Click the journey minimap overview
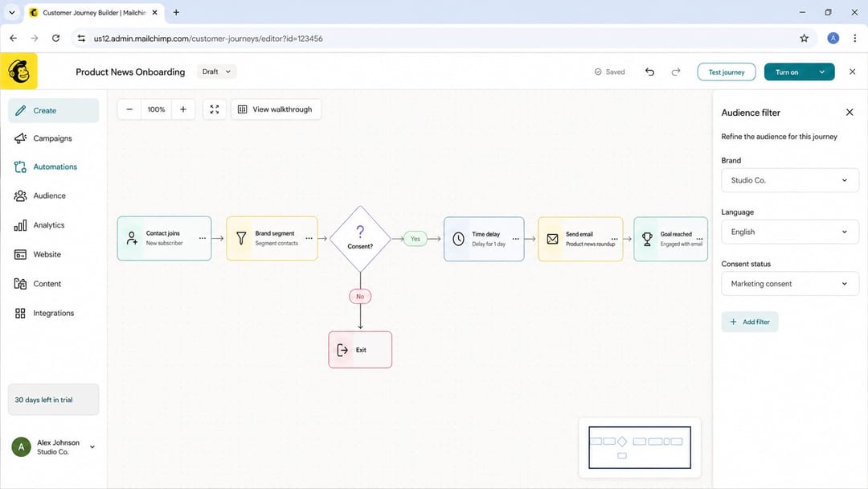868x489 pixels. pyautogui.click(x=640, y=447)
